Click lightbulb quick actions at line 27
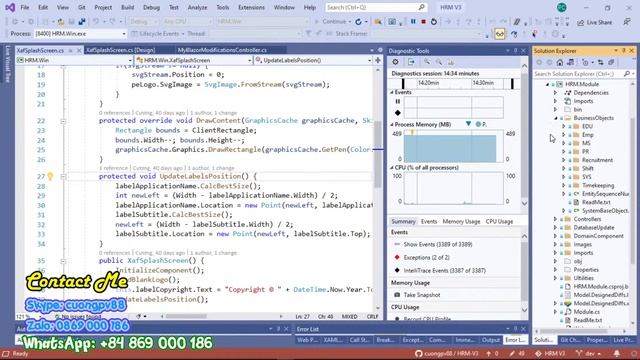The width and height of the screenshot is (640, 360). coord(50,176)
